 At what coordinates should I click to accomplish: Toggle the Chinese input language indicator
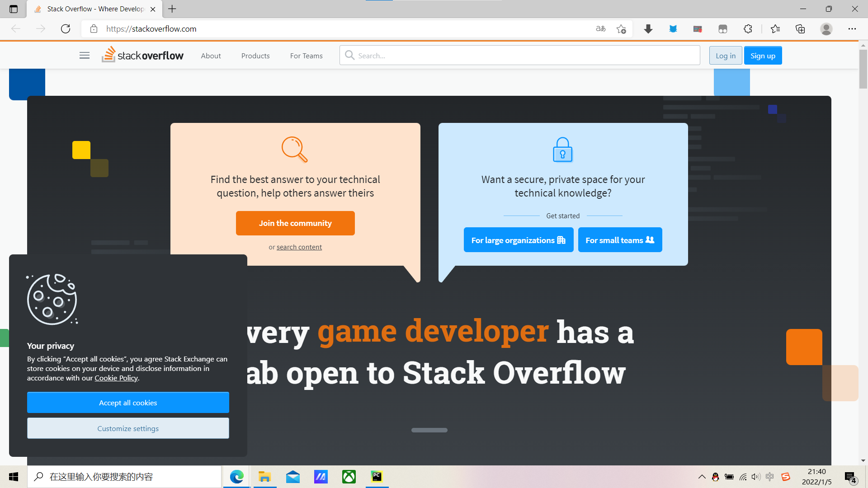(x=770, y=477)
